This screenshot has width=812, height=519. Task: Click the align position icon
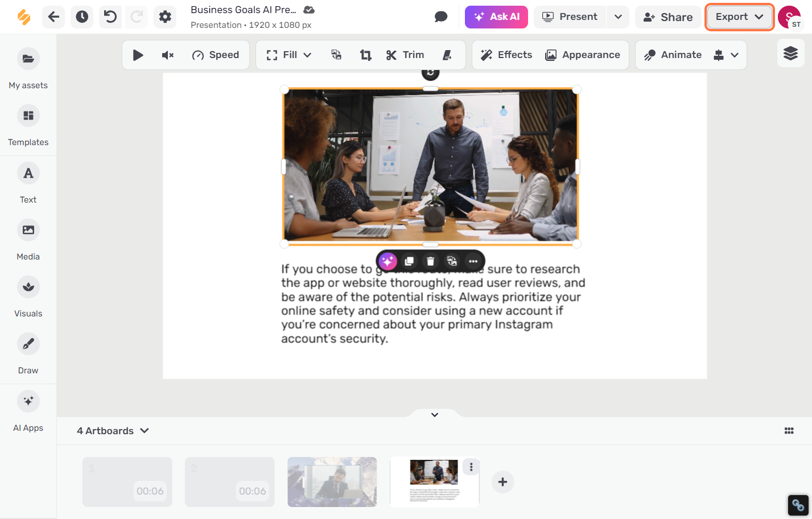tap(719, 55)
